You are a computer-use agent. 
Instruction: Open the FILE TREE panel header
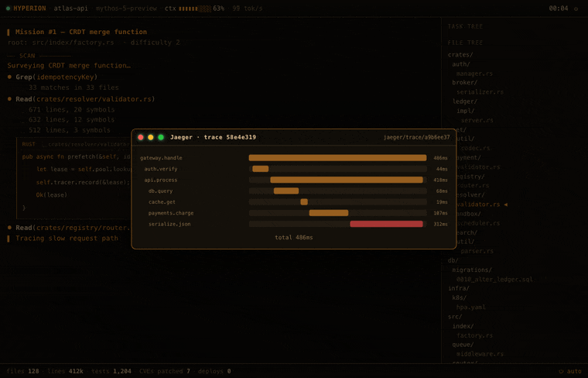click(x=465, y=43)
